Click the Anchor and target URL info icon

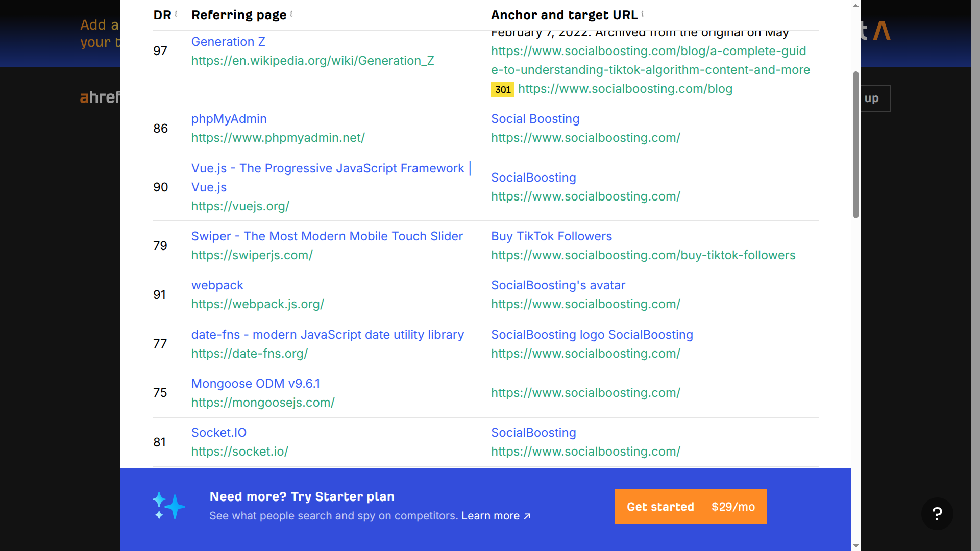click(x=643, y=14)
